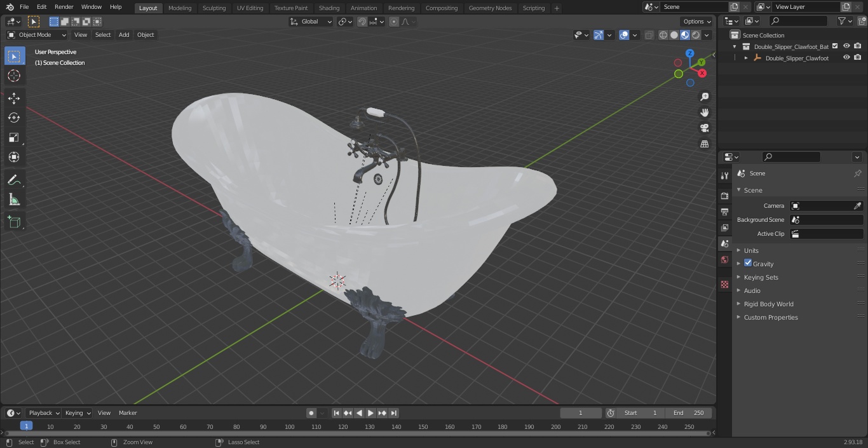Toggle show overlays button
This screenshot has width=868, height=448.
pyautogui.click(x=624, y=35)
